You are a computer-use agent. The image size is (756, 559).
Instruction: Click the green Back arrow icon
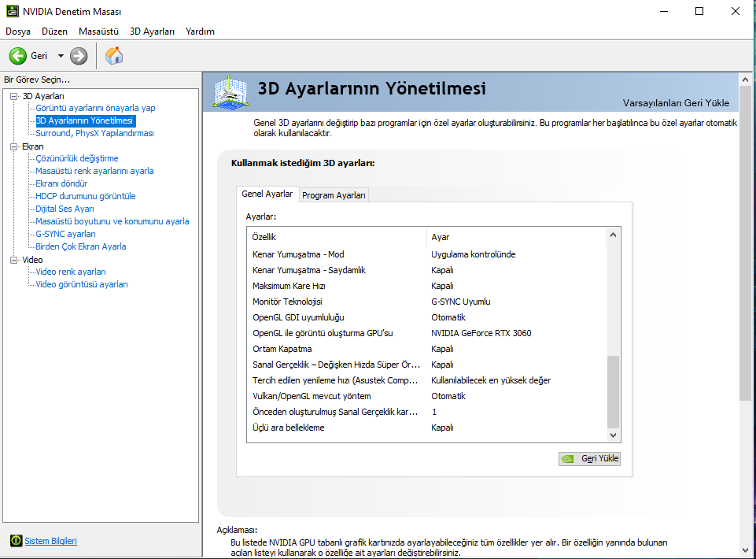18,56
